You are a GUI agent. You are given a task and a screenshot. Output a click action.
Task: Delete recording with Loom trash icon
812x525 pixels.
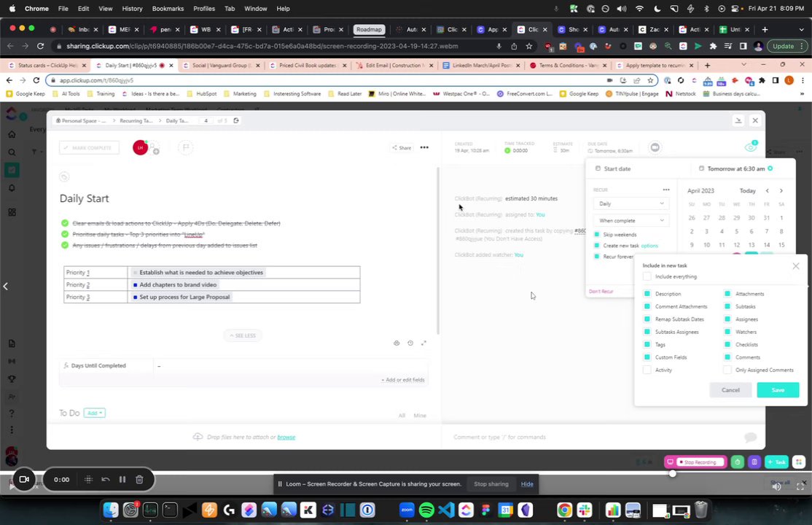[x=139, y=479]
